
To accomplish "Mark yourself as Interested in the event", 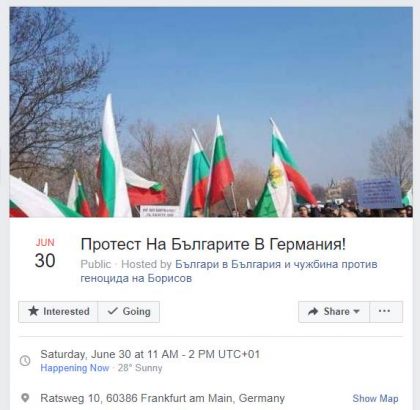I will point(58,312).
